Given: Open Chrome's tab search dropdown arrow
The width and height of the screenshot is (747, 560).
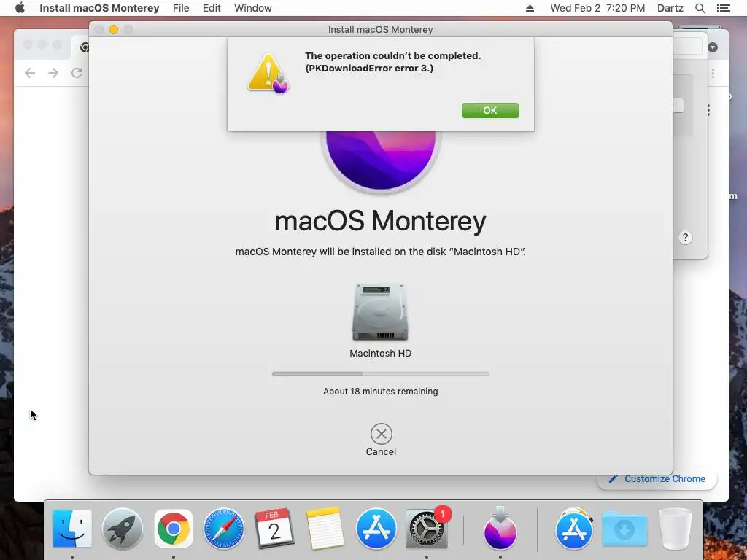Looking at the screenshot, I should [x=713, y=47].
